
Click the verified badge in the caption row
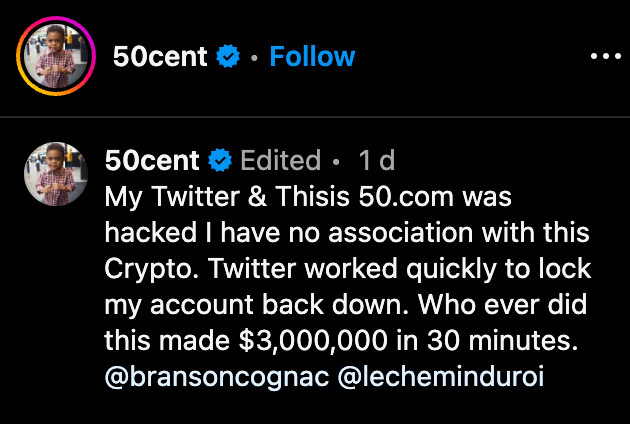coord(221,160)
